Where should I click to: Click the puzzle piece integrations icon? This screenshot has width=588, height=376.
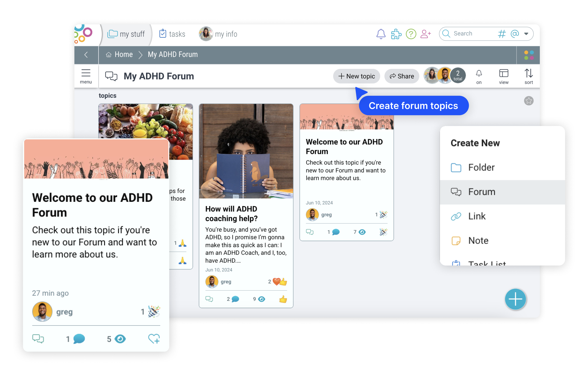[x=396, y=34]
